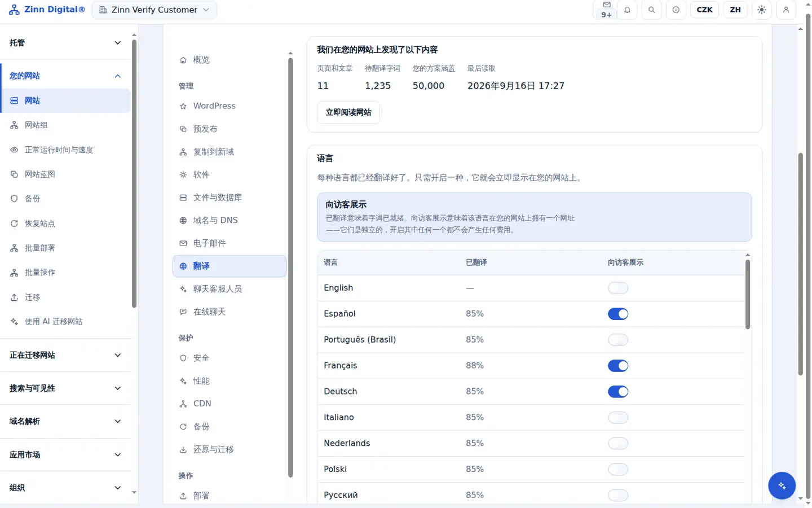Open the mail inbox icon
The width and height of the screenshot is (812, 508).
pos(606,10)
